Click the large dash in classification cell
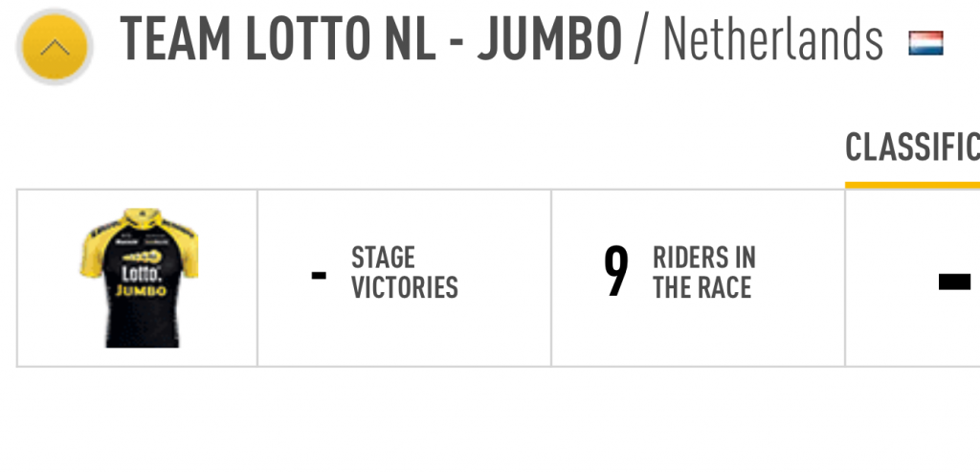This screenshot has width=980, height=473. point(954,282)
